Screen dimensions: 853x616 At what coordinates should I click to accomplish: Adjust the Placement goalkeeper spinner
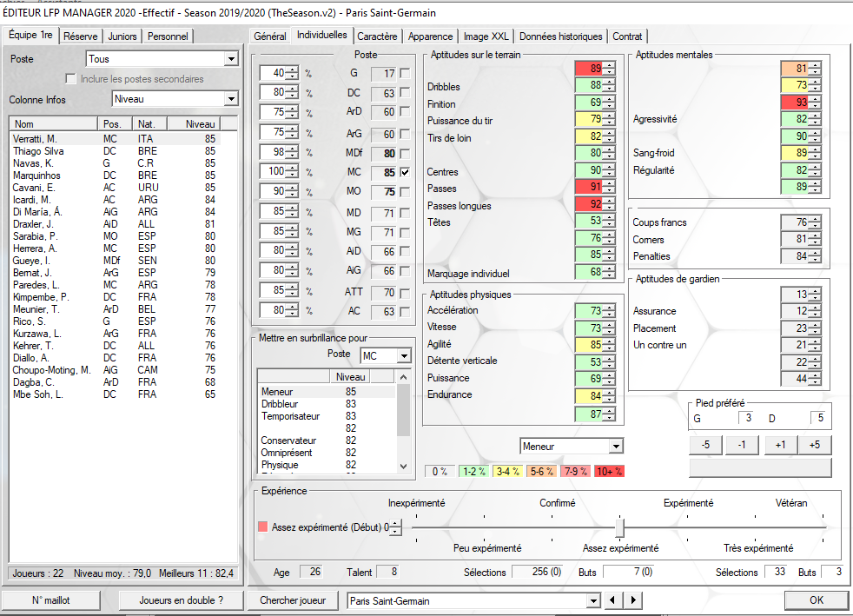(816, 328)
